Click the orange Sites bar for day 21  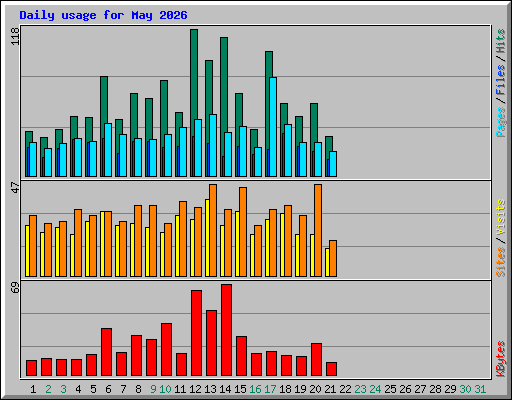click(333, 258)
